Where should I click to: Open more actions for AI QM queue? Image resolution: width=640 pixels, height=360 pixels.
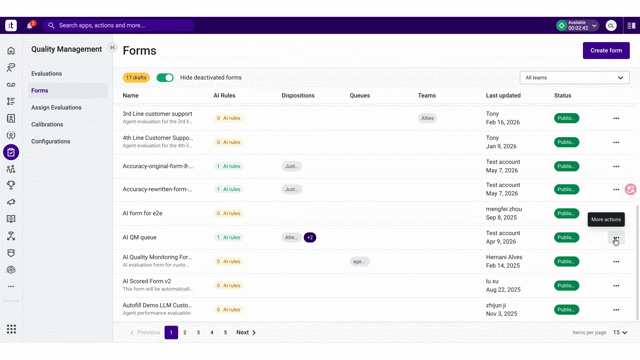616,238
